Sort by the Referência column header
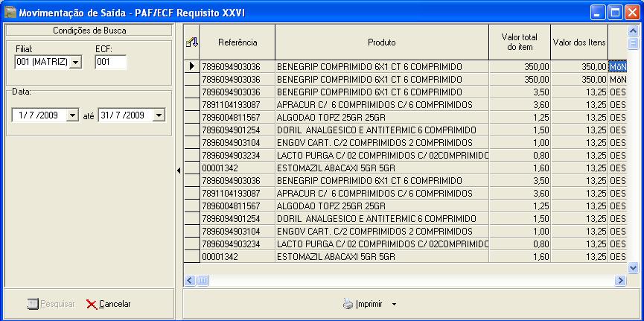Screen dimensions: 644x321 click(x=237, y=42)
